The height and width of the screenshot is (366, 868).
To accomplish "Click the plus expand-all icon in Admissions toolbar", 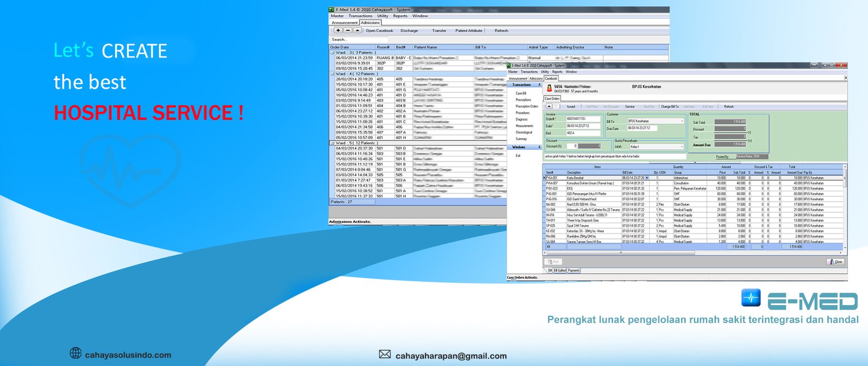I will 338,30.
